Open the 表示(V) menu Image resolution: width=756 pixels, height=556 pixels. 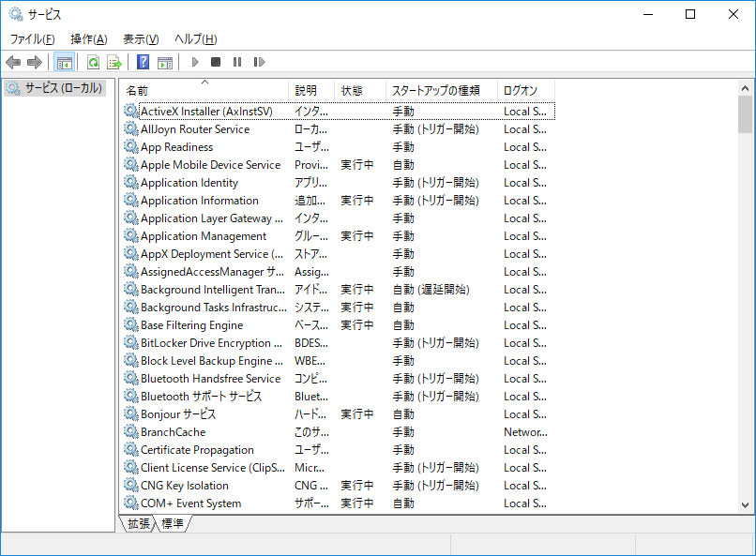click(141, 39)
